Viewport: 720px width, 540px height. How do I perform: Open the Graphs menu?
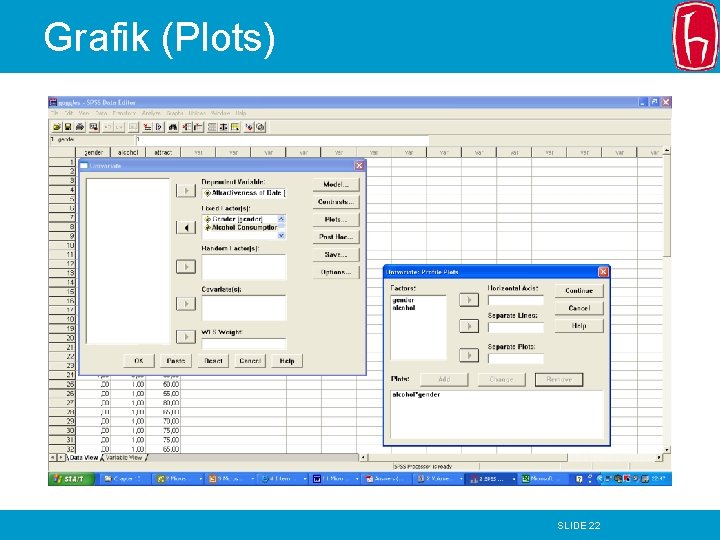click(175, 113)
